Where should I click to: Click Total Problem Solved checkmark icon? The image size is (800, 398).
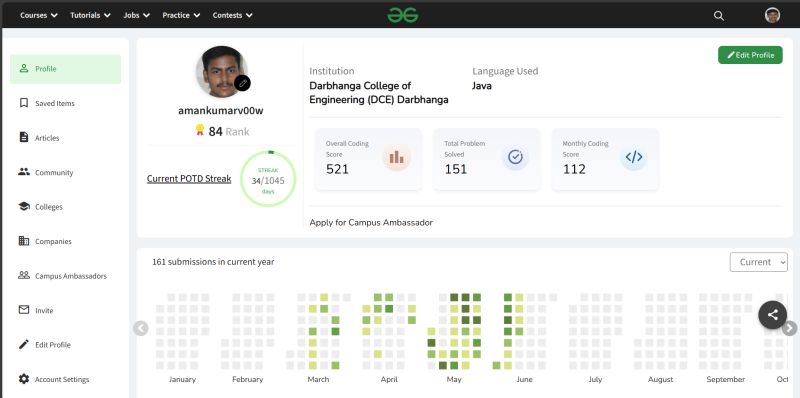click(515, 157)
